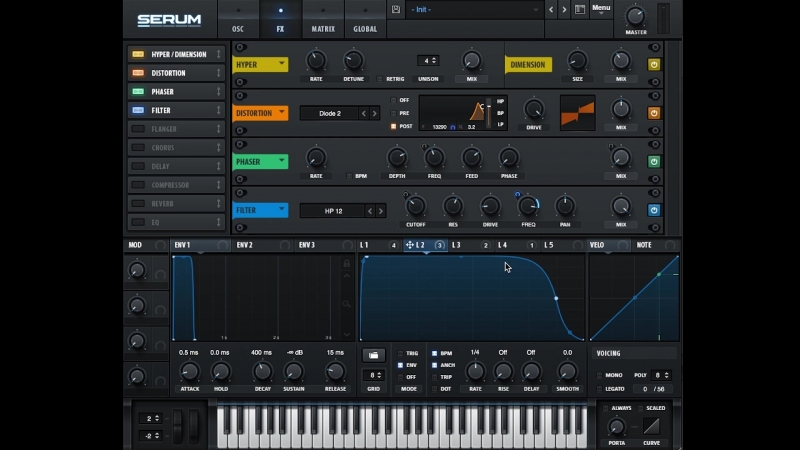Reorder handle for Reverb in rack list

tap(218, 204)
